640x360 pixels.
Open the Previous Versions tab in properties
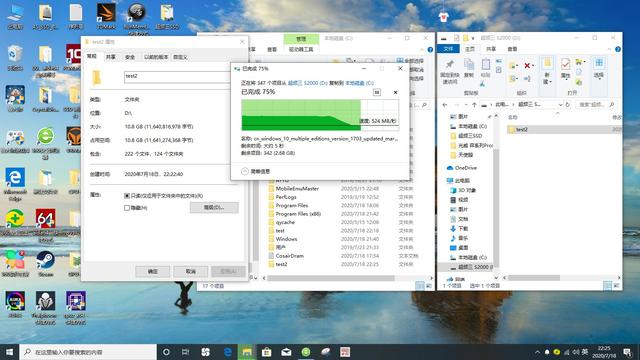point(156,57)
